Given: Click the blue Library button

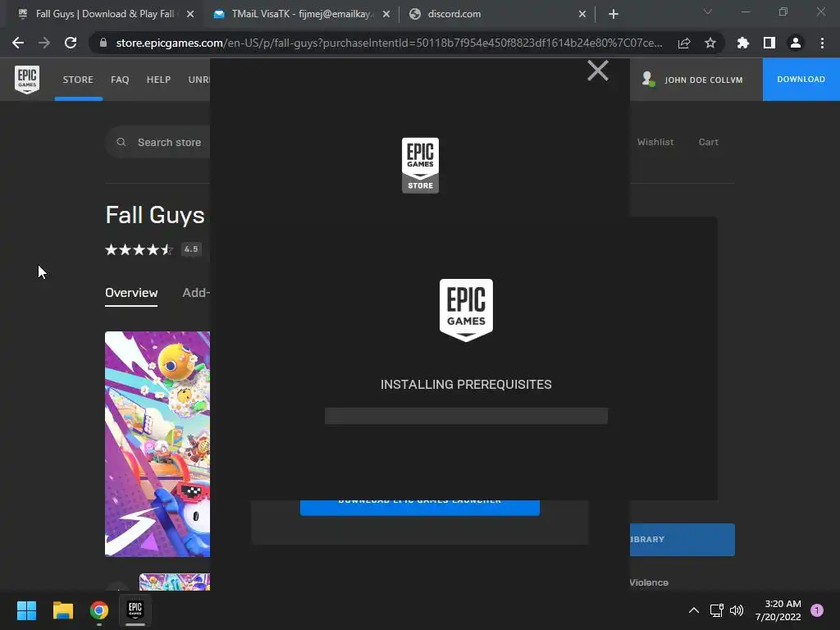Looking at the screenshot, I should pyautogui.click(x=682, y=540).
